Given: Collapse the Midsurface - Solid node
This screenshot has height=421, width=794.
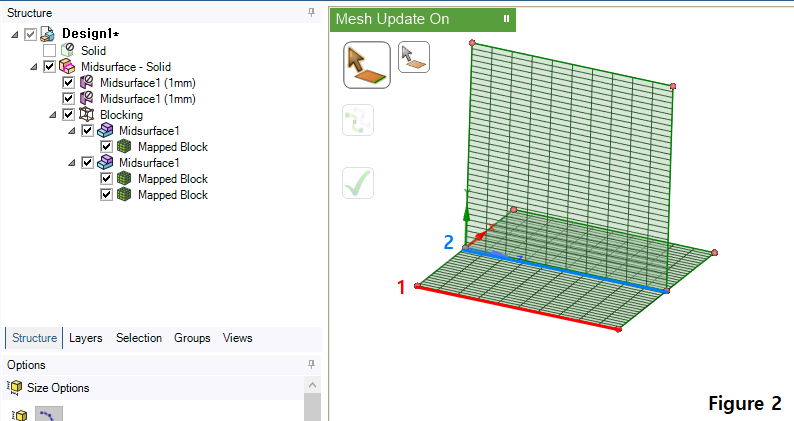Looking at the screenshot, I should [34, 67].
